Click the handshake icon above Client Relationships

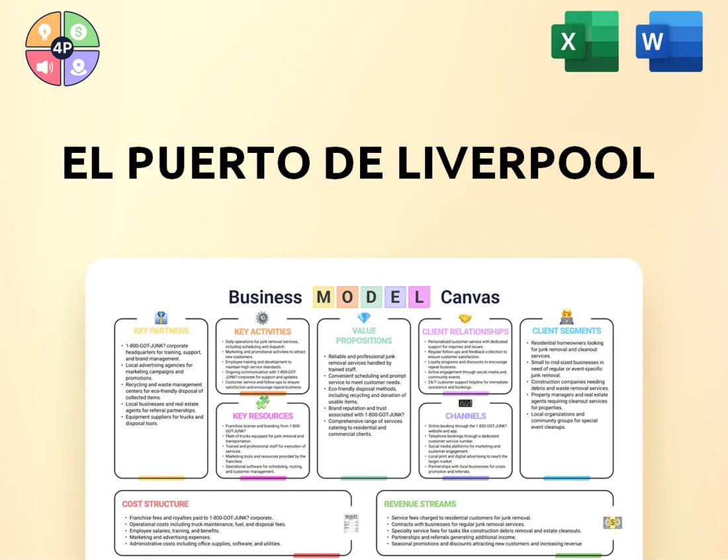[465, 318]
